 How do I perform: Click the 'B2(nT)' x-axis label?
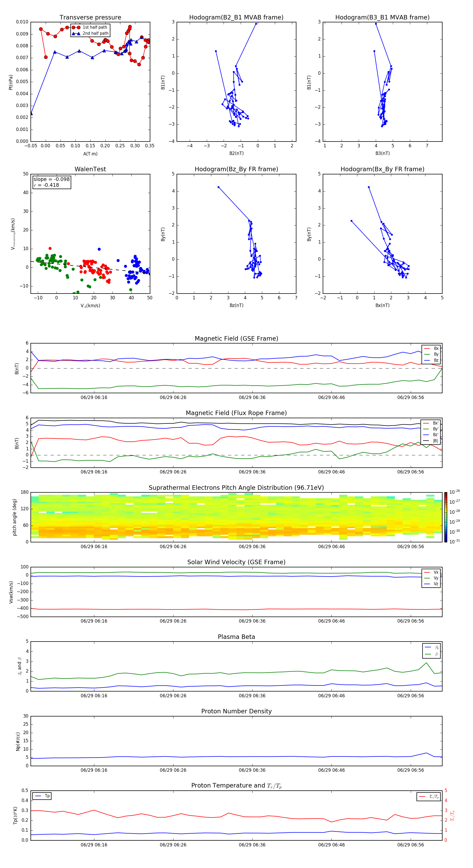[x=236, y=153]
